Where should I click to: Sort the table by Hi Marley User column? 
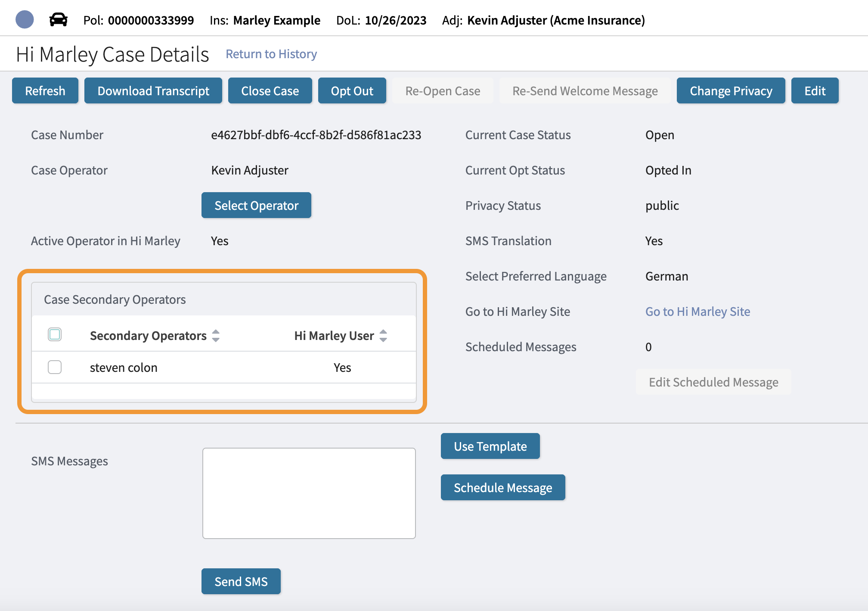[383, 336]
